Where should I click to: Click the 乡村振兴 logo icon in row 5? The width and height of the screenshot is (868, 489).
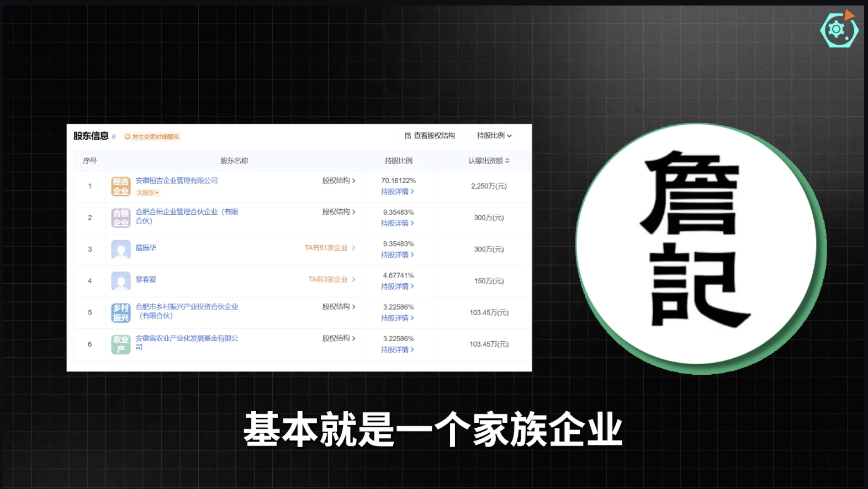121,313
